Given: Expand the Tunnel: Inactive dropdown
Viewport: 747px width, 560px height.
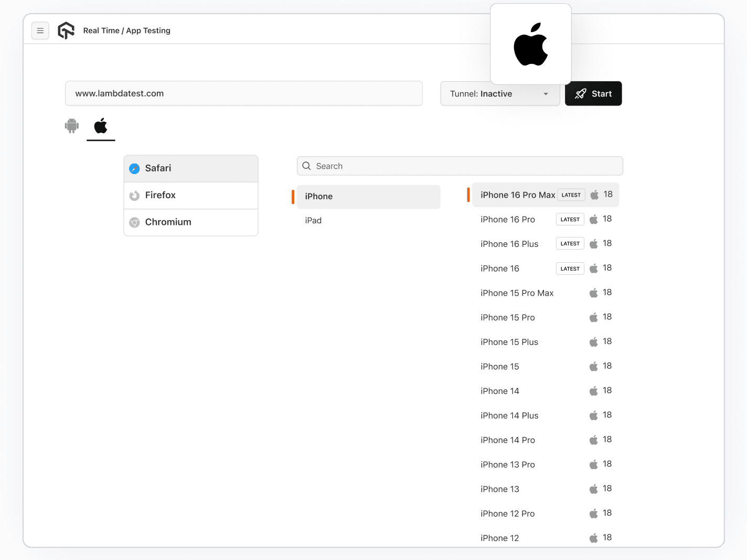Looking at the screenshot, I should (x=499, y=94).
